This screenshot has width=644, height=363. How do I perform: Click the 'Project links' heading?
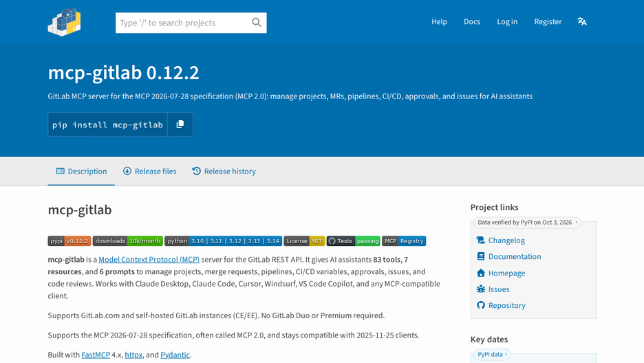point(495,207)
